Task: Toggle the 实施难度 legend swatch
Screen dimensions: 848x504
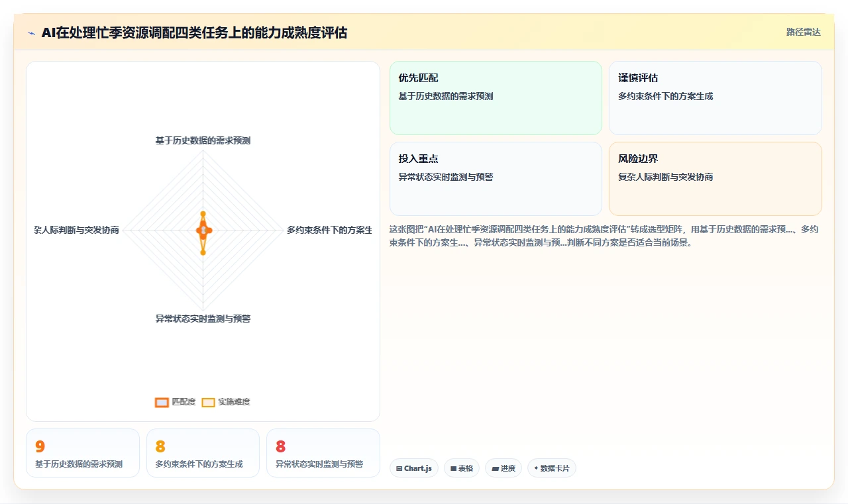Action: [x=209, y=402]
